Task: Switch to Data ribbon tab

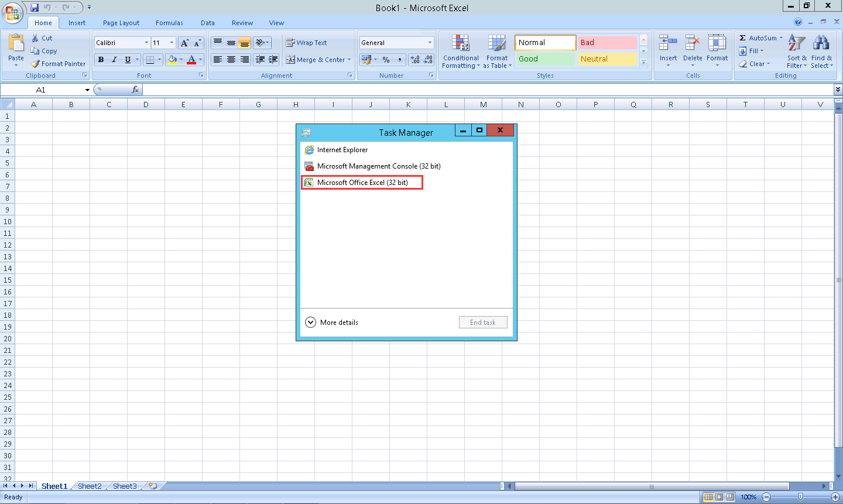Action: (x=208, y=23)
